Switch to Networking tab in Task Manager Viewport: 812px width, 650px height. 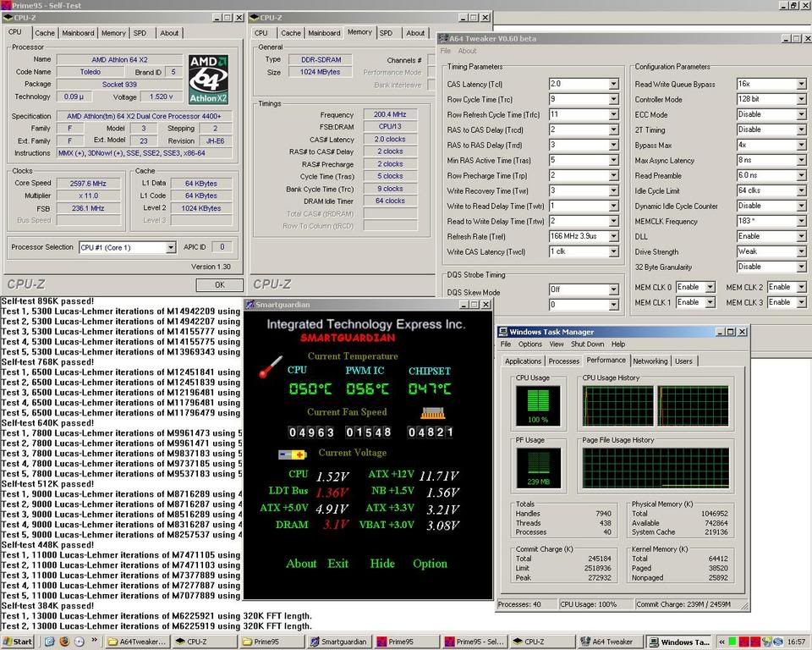coord(650,361)
